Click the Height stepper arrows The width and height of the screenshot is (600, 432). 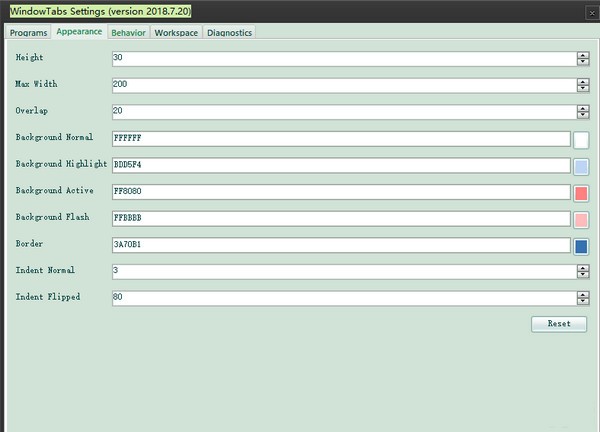(582, 59)
